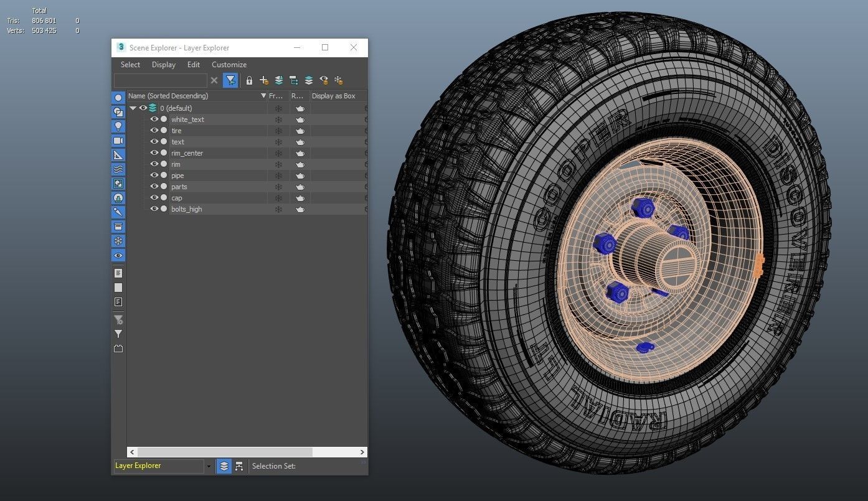Click the funnel-with-gear filter settings icon
Screen dimensions: 868x501
(118, 320)
